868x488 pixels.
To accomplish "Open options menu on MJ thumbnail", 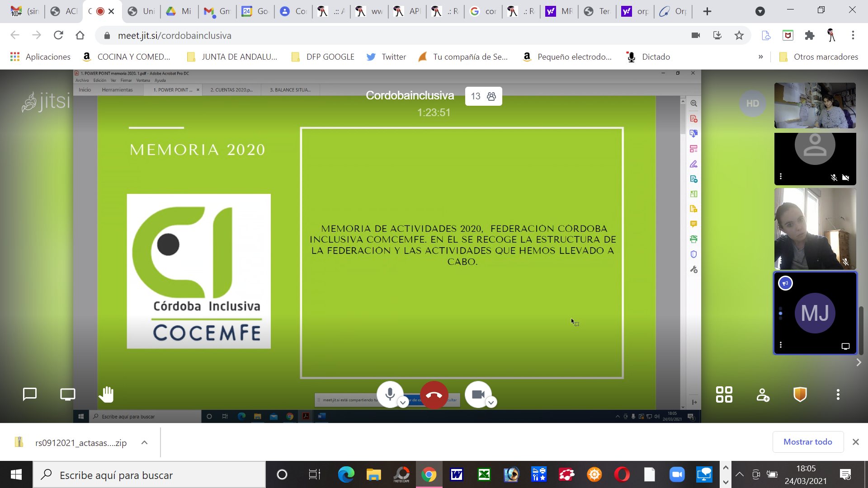I will coord(781,345).
